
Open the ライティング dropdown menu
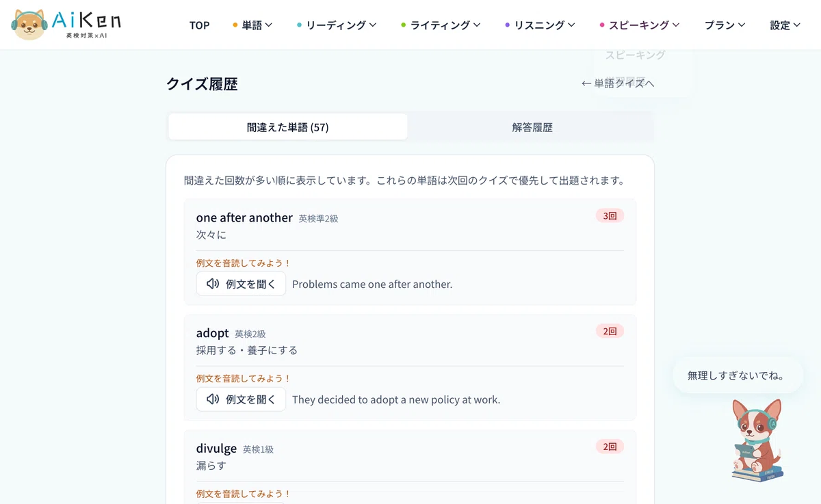pyautogui.click(x=441, y=25)
